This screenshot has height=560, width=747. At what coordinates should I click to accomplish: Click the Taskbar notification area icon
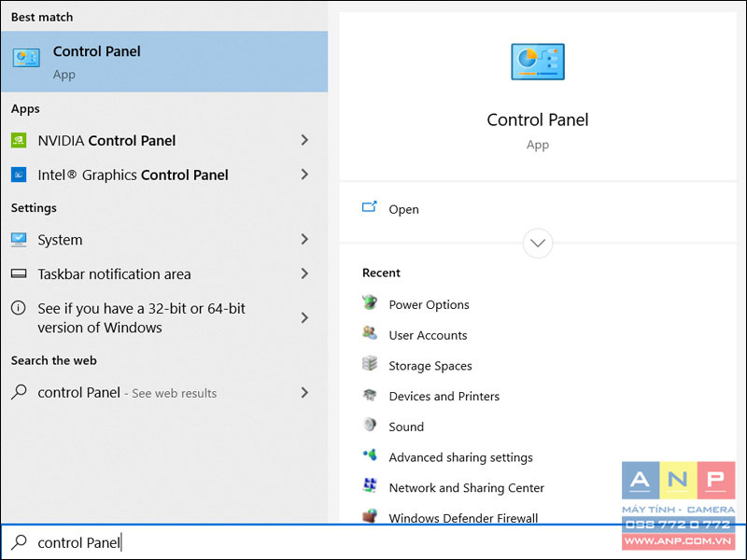coord(19,273)
